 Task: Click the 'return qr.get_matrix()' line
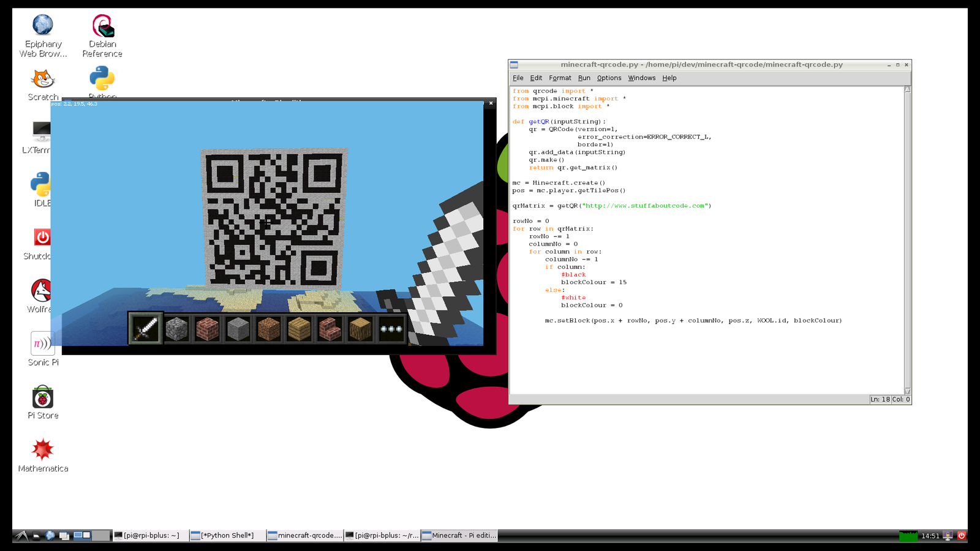[x=573, y=167]
